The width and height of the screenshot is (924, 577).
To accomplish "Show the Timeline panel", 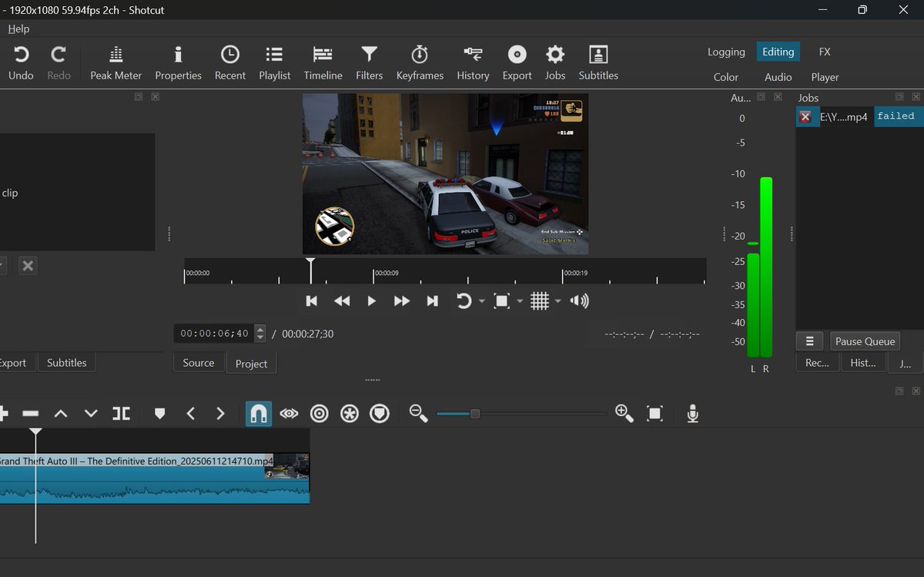I will click(323, 63).
